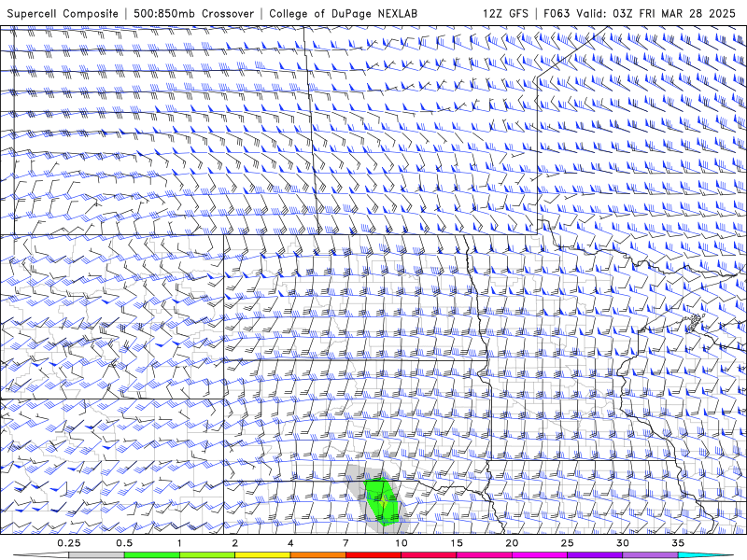Click the green supercell composite area on map
This screenshot has width=747, height=560.
pos(383,501)
